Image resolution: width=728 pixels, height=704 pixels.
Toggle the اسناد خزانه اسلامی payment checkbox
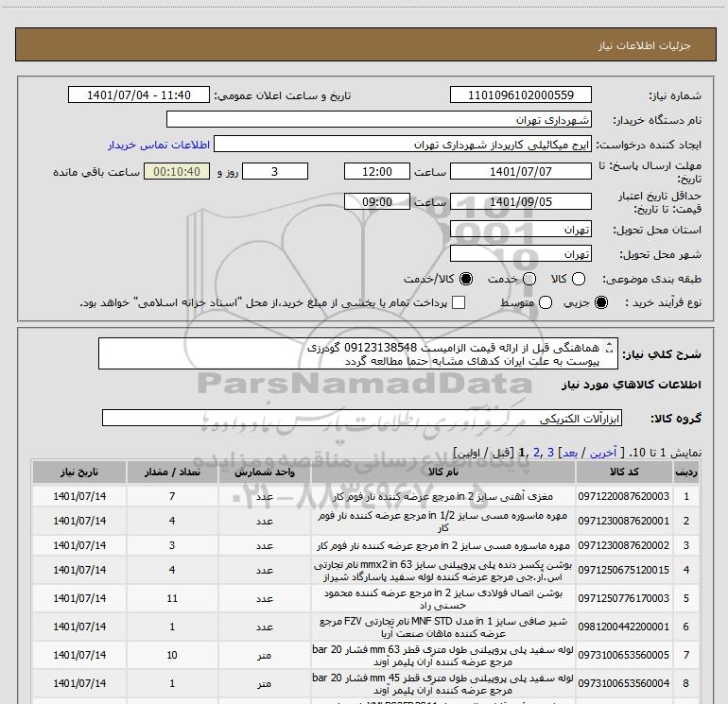pos(459,302)
